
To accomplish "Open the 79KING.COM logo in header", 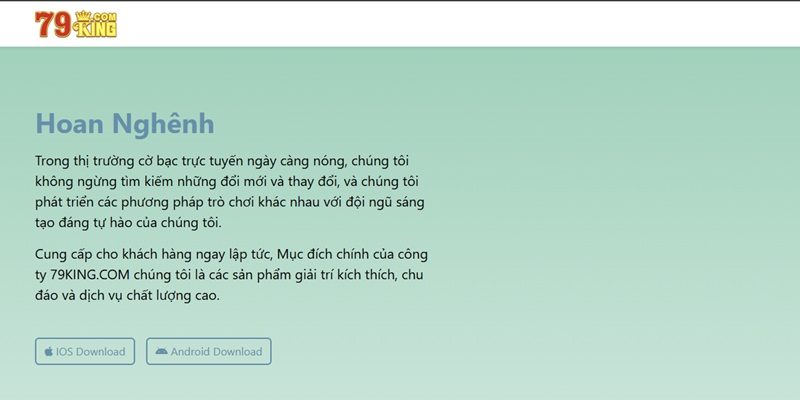I will [76, 24].
